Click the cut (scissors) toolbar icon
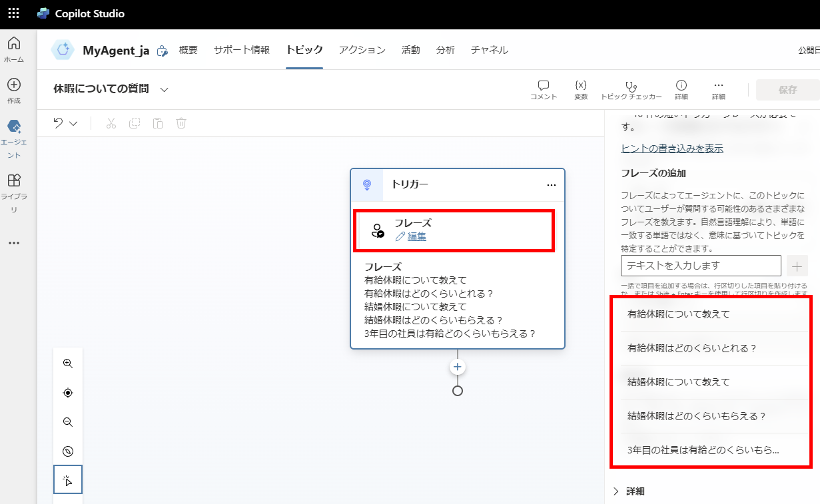The width and height of the screenshot is (820, 504). pyautogui.click(x=111, y=123)
